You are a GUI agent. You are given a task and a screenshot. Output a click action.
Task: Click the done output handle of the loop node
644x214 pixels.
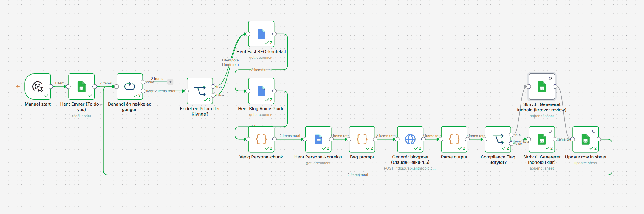[x=143, y=82]
